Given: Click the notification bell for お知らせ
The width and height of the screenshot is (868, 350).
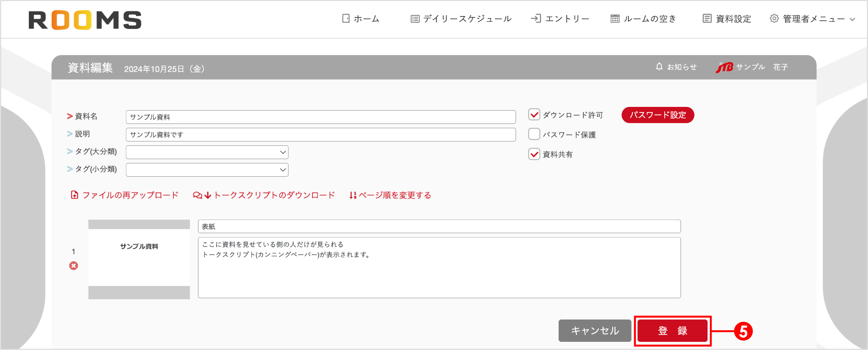Looking at the screenshot, I should tap(659, 67).
